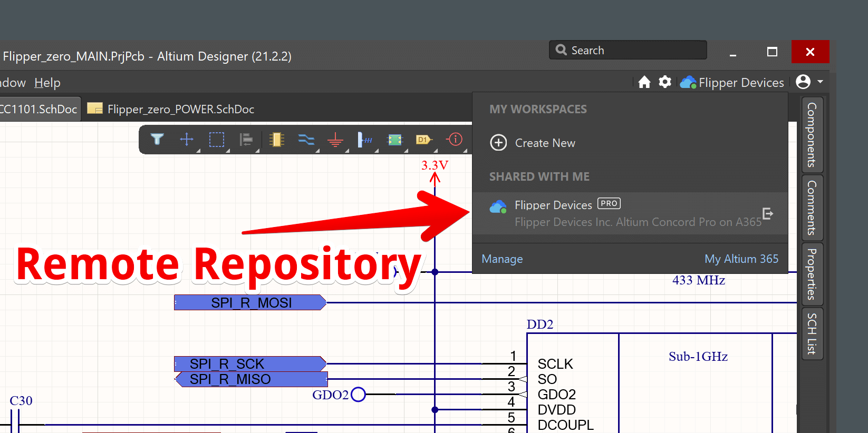This screenshot has width=868, height=433.
Task: Click inside the title bar Search field
Action: 628,50
